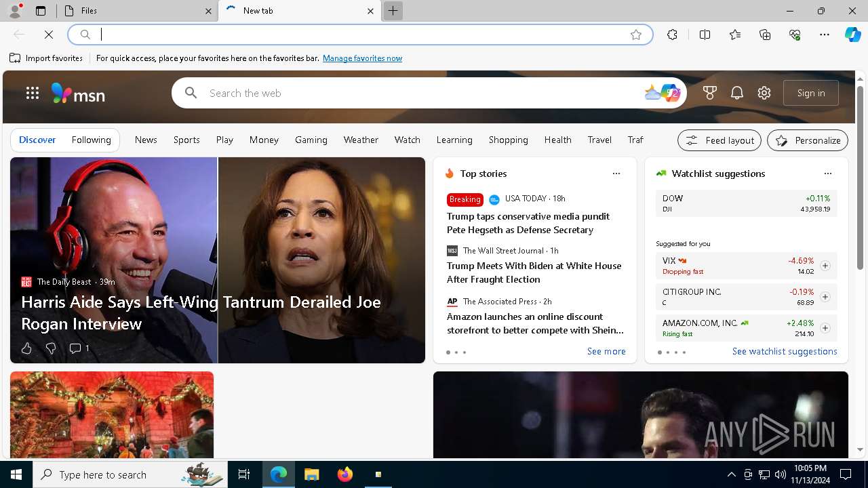
Task: Open Microsoft Rewards trophy icon
Action: [710, 93]
